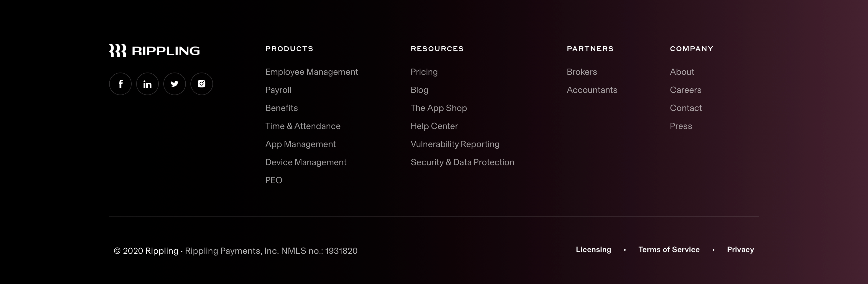Open the Terms of Service link
Viewport: 868px width, 284px height.
point(669,250)
